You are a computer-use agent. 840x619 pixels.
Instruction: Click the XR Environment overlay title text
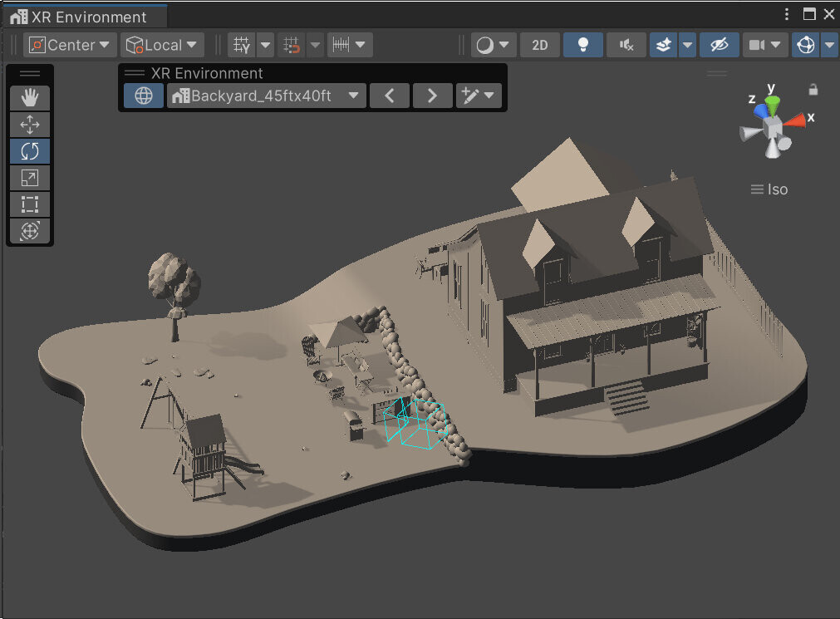(207, 73)
